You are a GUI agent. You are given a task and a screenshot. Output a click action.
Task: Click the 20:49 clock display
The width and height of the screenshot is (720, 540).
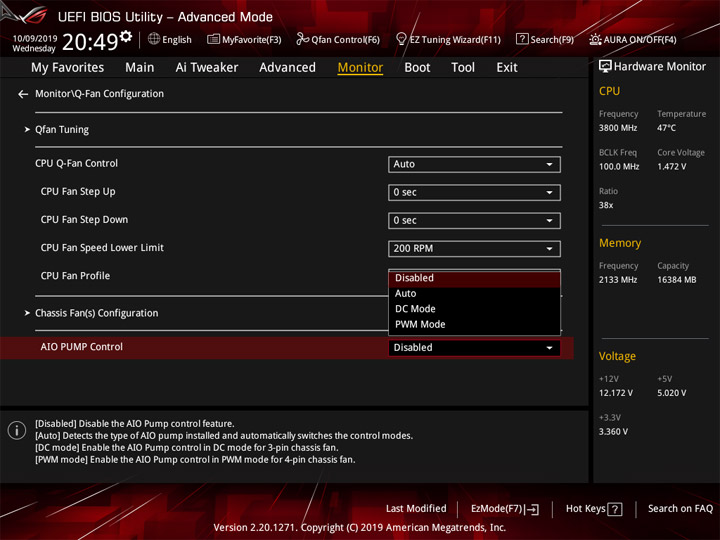click(x=90, y=42)
